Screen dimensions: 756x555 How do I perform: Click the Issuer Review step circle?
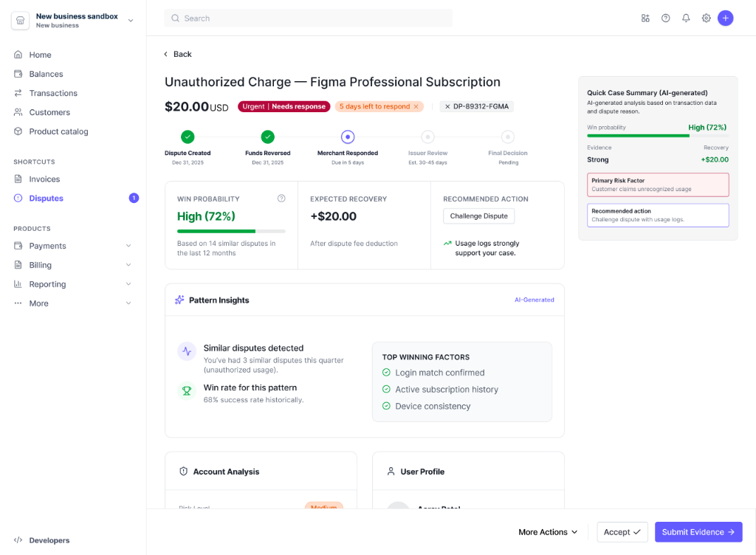[x=427, y=137]
